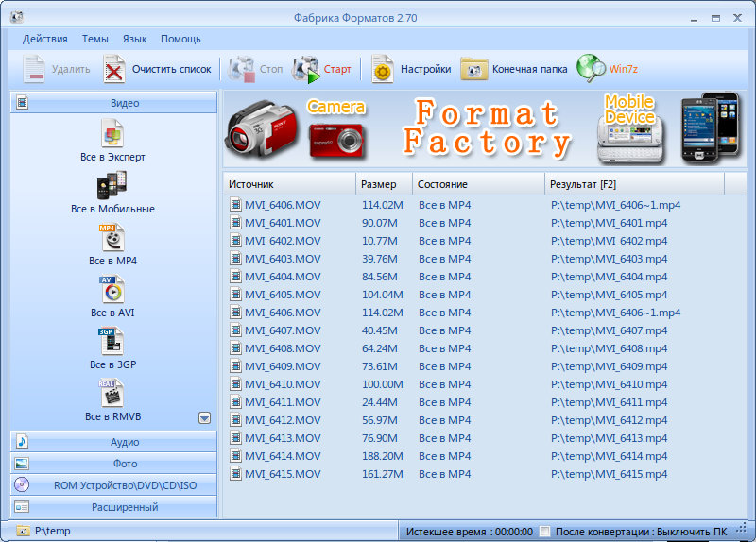The height and width of the screenshot is (542, 756).
Task: Select row MVI_6410.MOV
Action: click(x=485, y=384)
